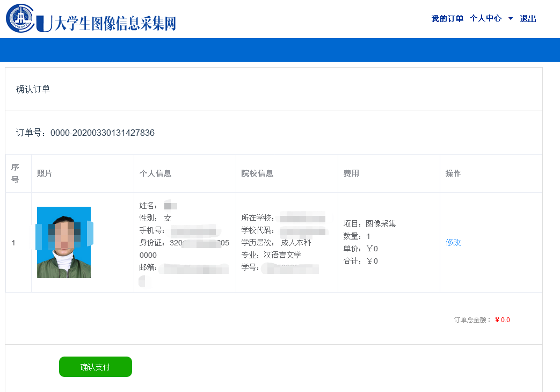Click the order number 0000-20200330131427836
The width and height of the screenshot is (560, 392).
coord(102,133)
